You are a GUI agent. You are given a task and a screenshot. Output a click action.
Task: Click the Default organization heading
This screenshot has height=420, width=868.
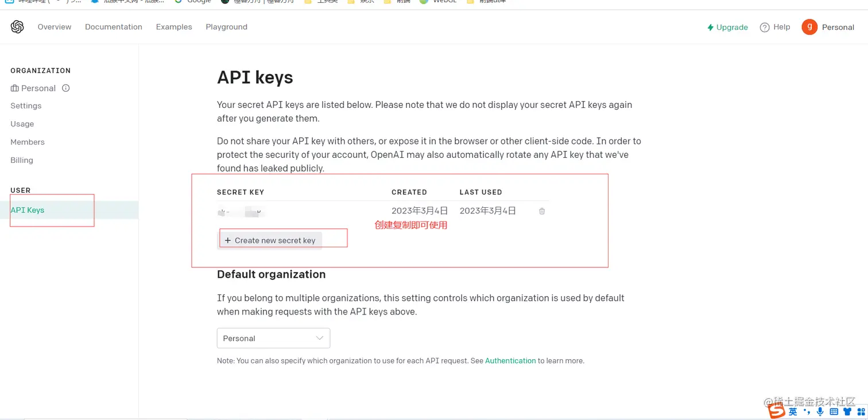point(272,274)
